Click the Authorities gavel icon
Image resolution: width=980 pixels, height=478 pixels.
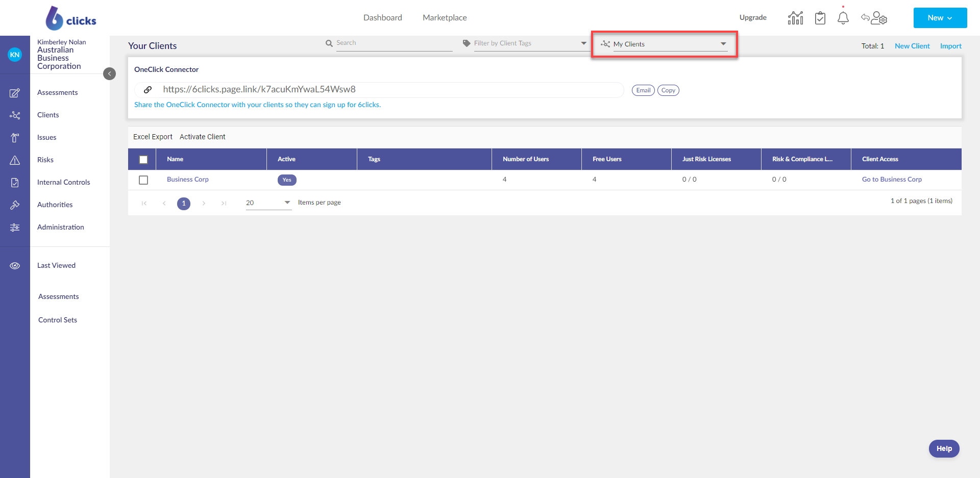tap(15, 205)
